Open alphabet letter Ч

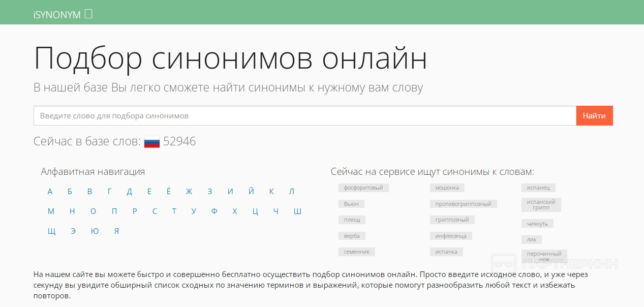coord(275,211)
